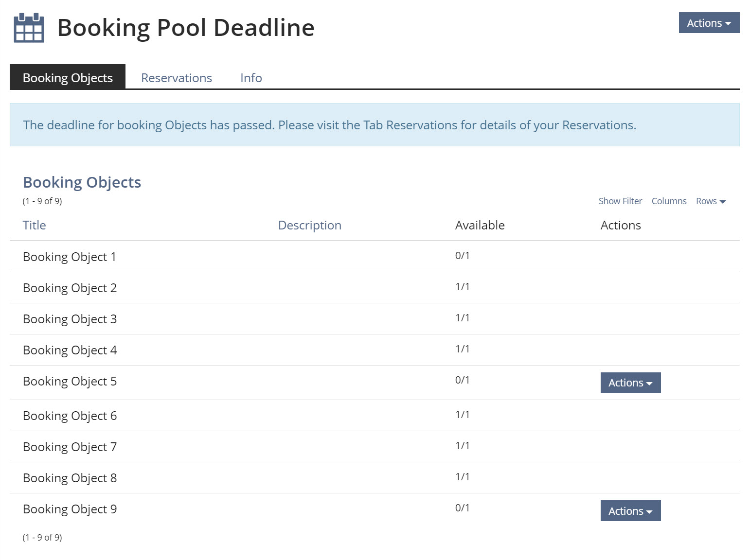Sort table by Title column
The height and width of the screenshot is (560, 750).
pyautogui.click(x=34, y=226)
